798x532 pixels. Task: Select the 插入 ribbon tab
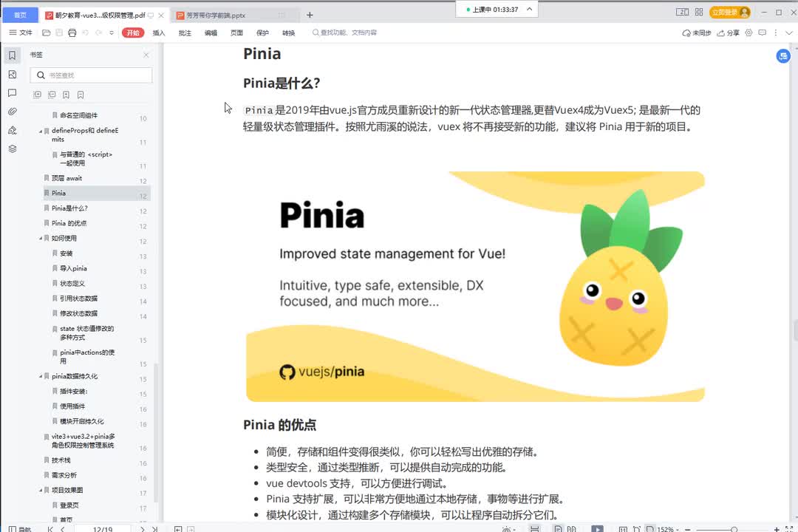pos(159,33)
